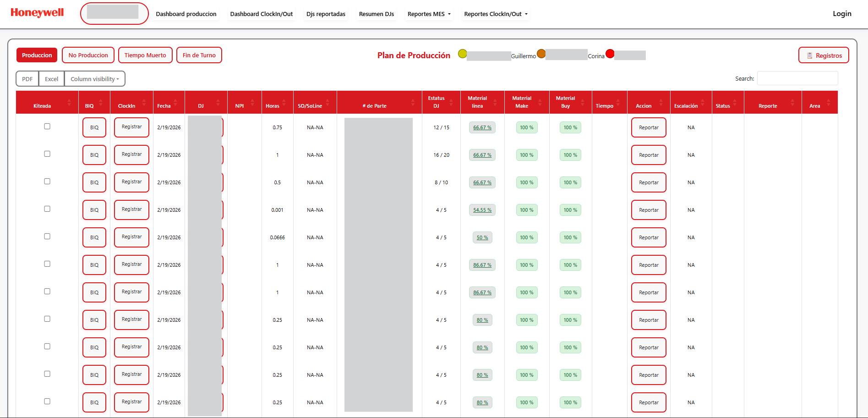The image size is (868, 418).
Task: Click the sort arrows on Kiteada column
Action: tap(69, 102)
